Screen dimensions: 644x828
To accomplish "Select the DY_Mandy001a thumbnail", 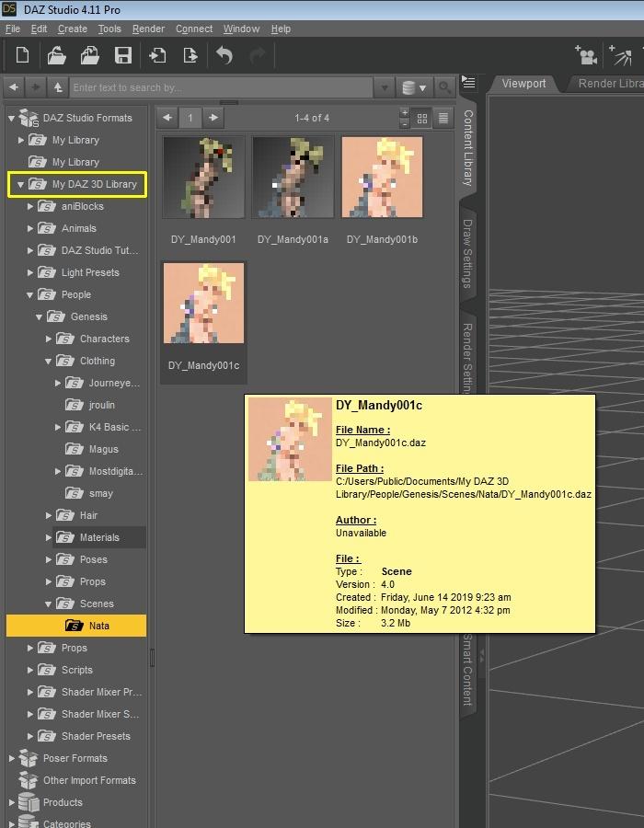I will (x=293, y=178).
